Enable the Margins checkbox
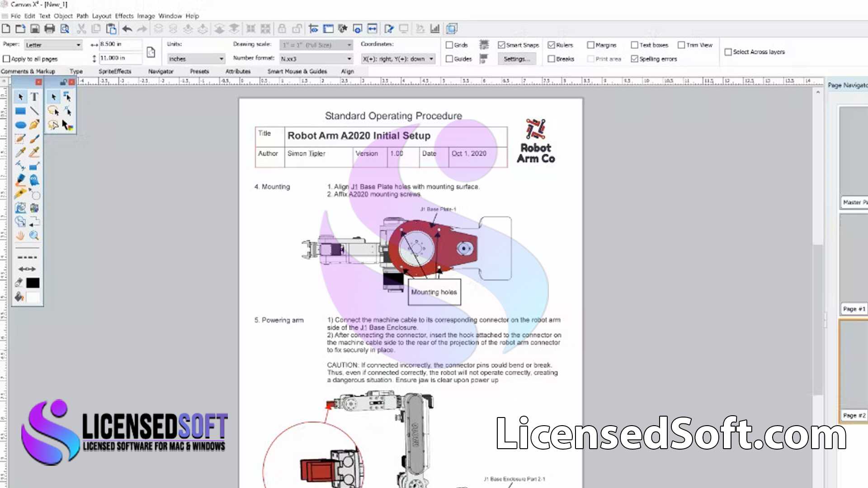The image size is (868, 488). (590, 45)
